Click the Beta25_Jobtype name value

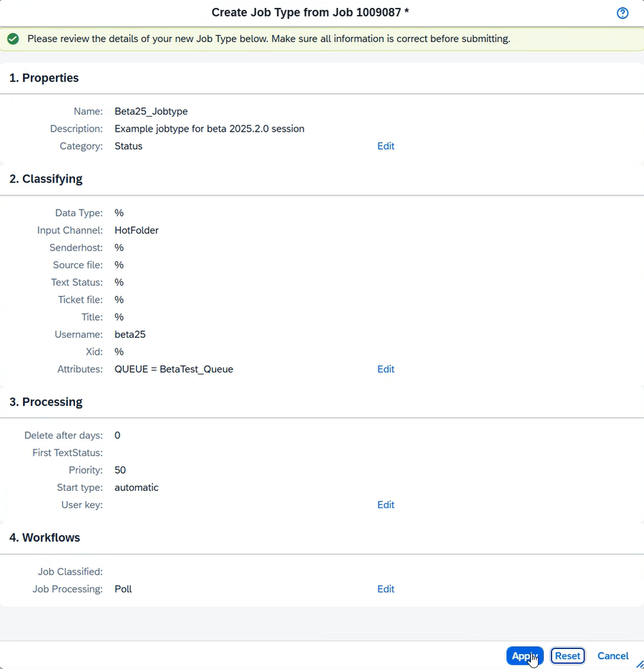(151, 112)
